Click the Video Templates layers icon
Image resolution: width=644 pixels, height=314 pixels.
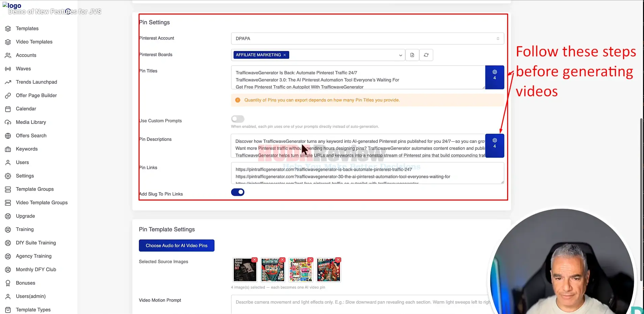click(x=8, y=42)
